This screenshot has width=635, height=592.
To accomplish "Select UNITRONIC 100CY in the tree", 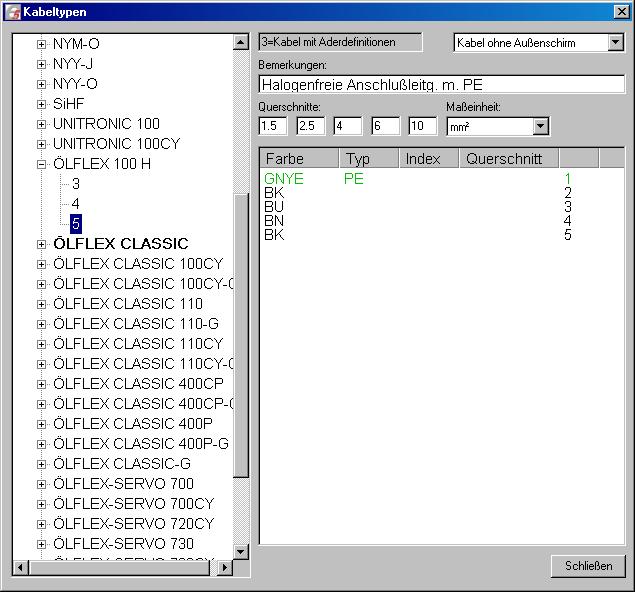I will coord(117,144).
